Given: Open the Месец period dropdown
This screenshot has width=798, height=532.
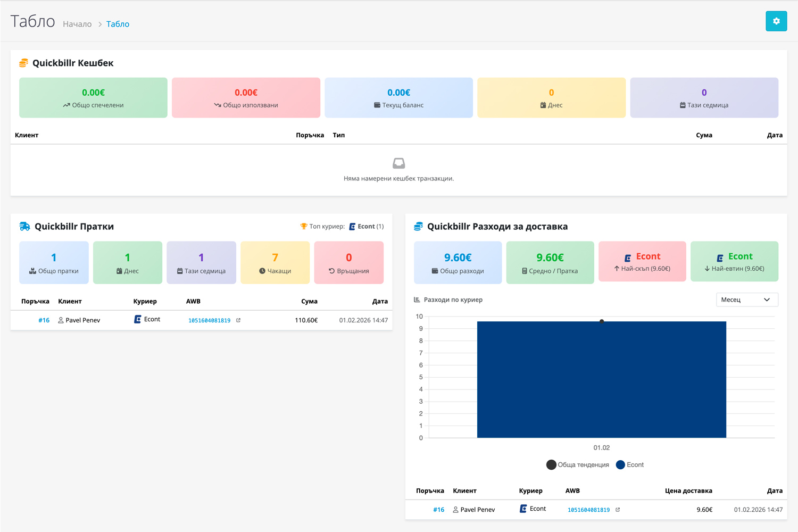Looking at the screenshot, I should point(746,300).
